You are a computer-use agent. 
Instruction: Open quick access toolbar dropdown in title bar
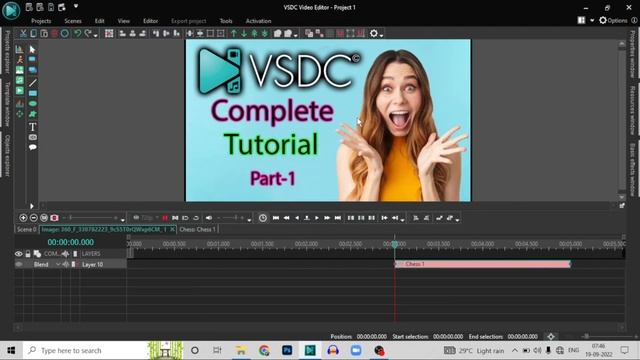point(76,6)
